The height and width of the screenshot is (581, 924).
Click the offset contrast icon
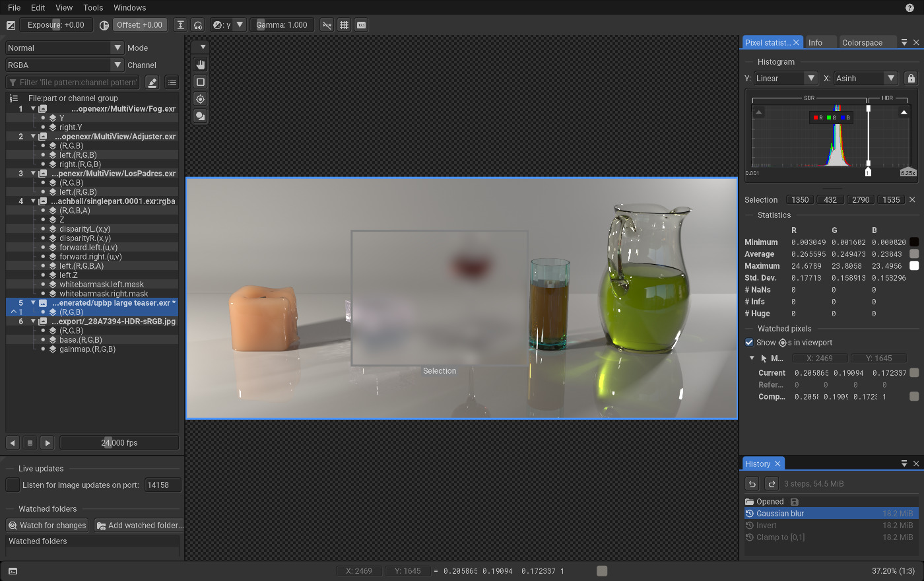104,25
